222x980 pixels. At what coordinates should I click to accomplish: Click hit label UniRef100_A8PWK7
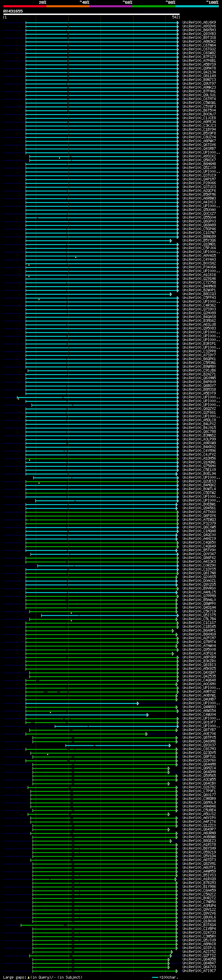coord(199,141)
